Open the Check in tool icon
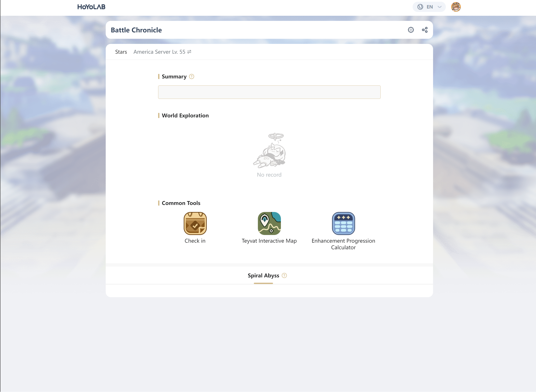536x392 pixels. click(195, 223)
